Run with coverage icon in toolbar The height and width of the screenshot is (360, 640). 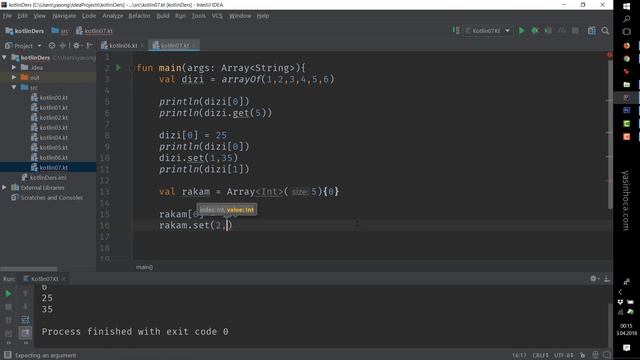548,31
